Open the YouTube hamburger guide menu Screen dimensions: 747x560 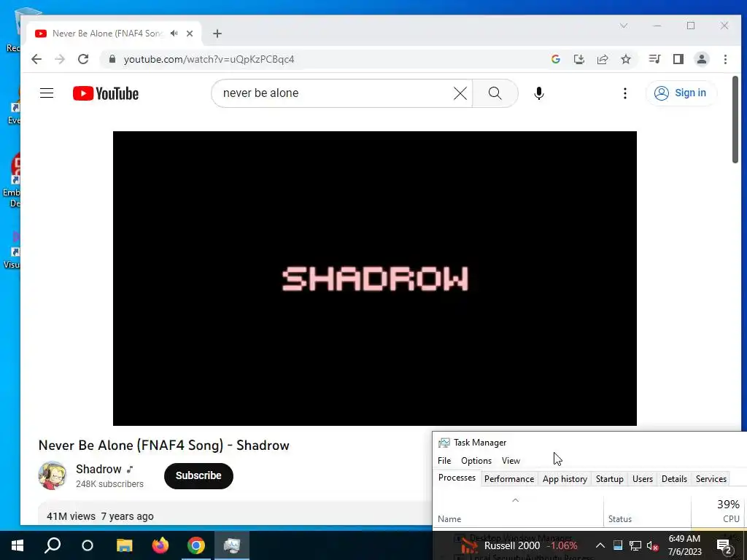pyautogui.click(x=47, y=93)
